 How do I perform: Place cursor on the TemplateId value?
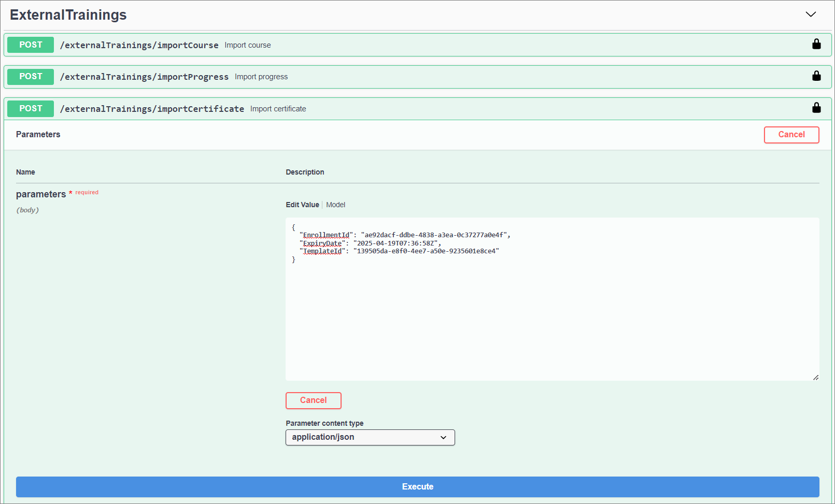[426, 251]
